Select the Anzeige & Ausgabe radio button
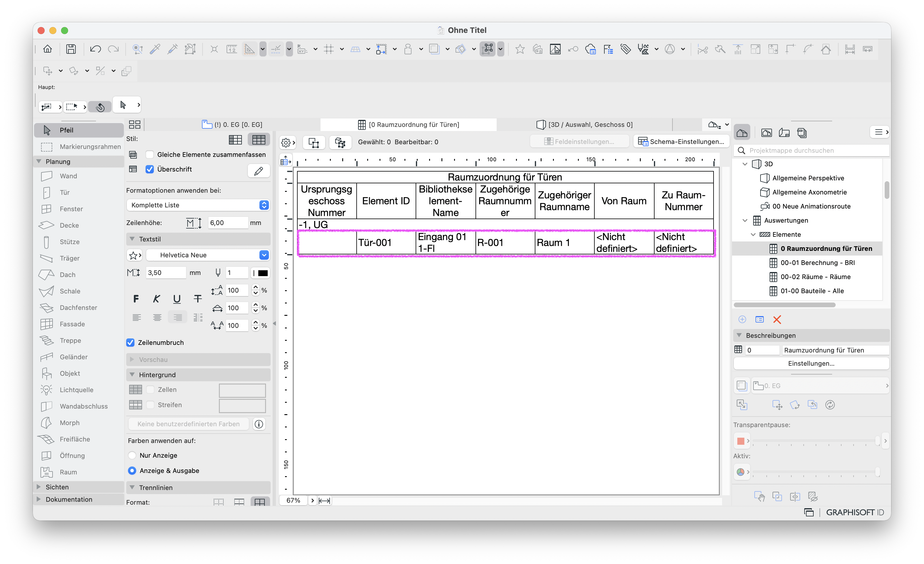This screenshot has height=564, width=924. [132, 471]
